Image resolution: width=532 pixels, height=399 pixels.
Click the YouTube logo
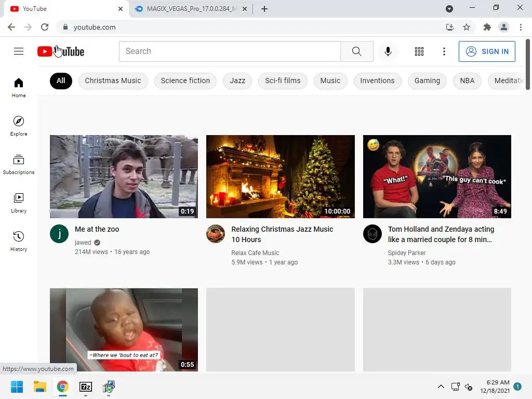click(61, 51)
